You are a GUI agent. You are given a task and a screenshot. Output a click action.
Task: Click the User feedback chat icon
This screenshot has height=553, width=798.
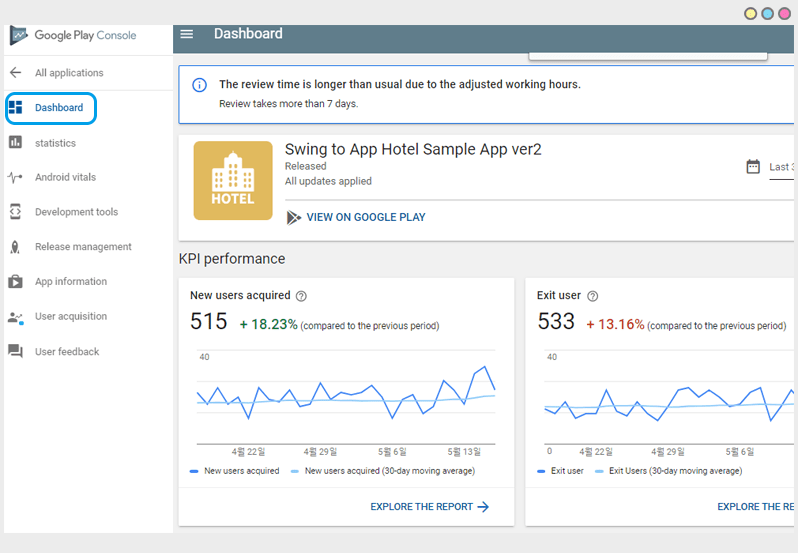tap(15, 352)
